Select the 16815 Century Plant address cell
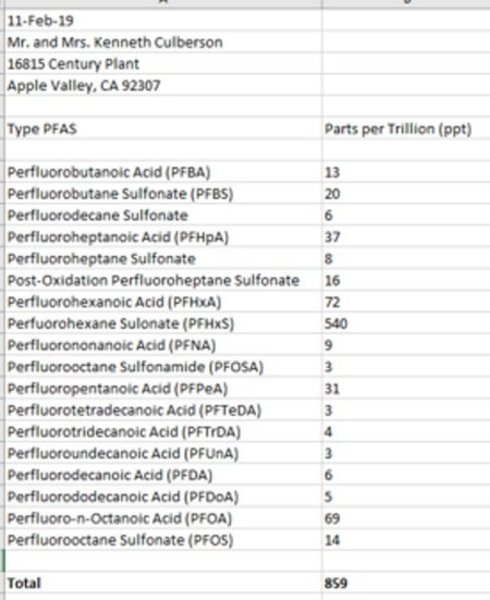The height and width of the screenshot is (600, 490). click(163, 64)
